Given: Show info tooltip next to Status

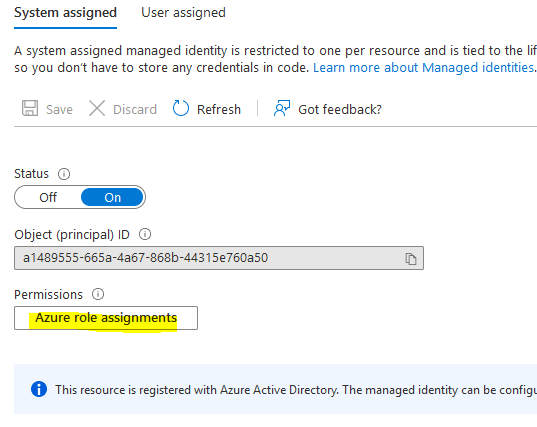Looking at the screenshot, I should click(x=64, y=174).
